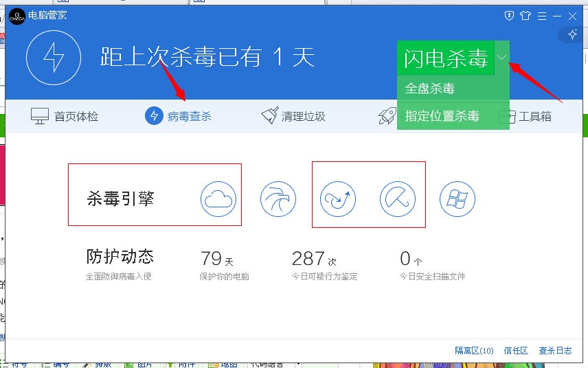Open the 病毒查杀 tab

click(178, 116)
